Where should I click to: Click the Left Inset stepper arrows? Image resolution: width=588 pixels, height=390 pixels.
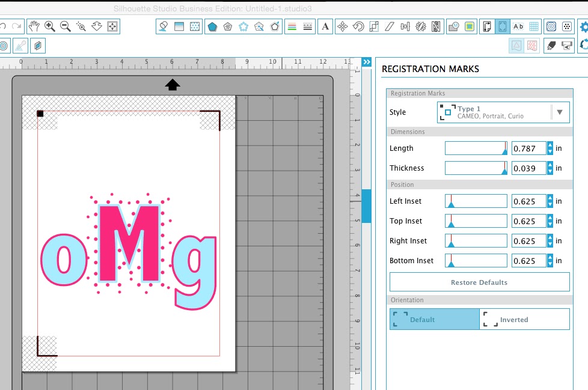550,201
